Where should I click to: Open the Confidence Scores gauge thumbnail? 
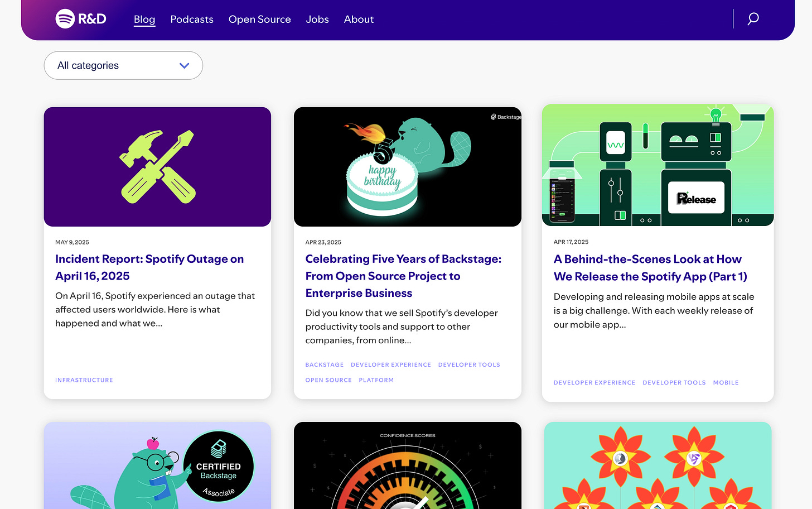(x=408, y=465)
